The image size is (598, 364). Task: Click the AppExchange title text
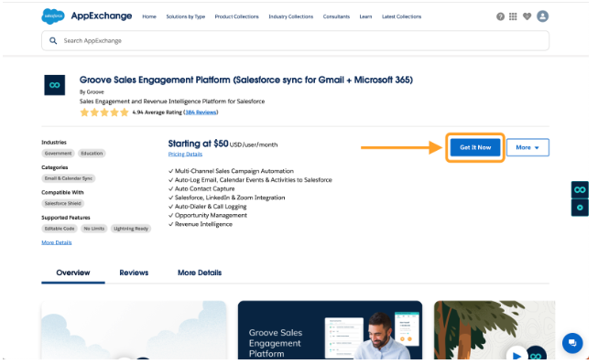[102, 16]
